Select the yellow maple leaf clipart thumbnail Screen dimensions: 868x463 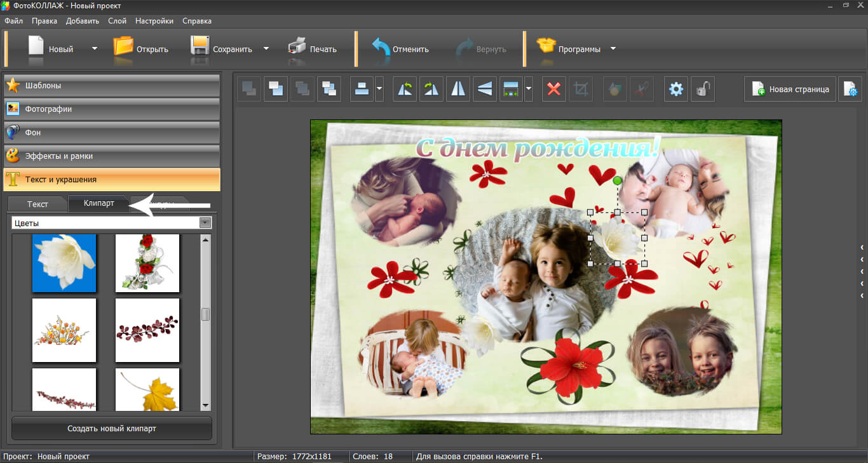click(147, 389)
